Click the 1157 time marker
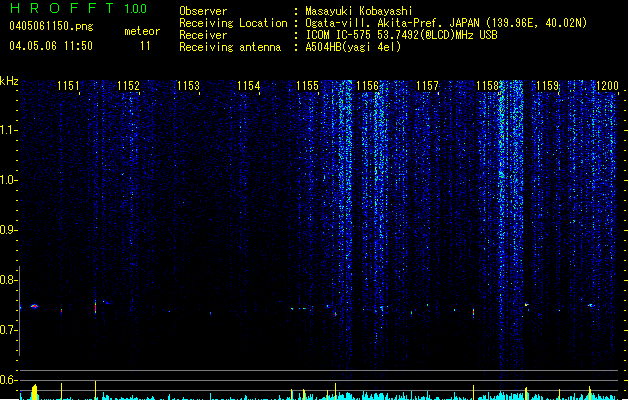Viewport: 629px width, 400px height. (x=427, y=86)
